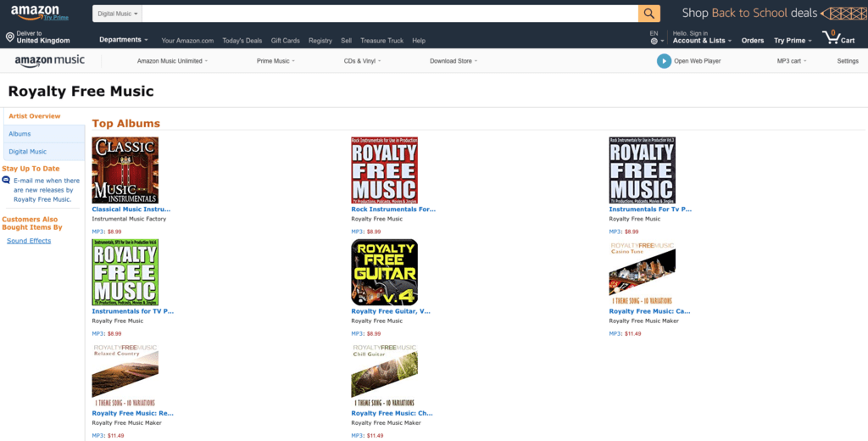Image resolution: width=868 pixels, height=441 pixels.
Task: Open the Royalty Free Music: Re... title link
Action: pos(132,413)
